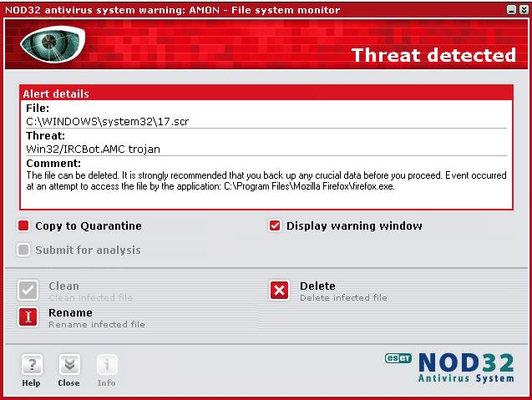Click 'Submit for analysis' label text

tap(88, 250)
